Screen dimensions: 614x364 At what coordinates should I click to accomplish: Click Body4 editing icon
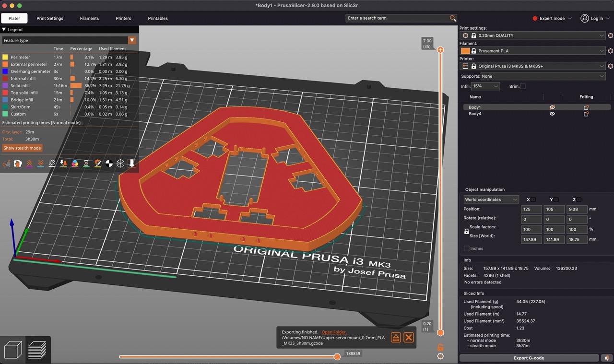click(586, 114)
